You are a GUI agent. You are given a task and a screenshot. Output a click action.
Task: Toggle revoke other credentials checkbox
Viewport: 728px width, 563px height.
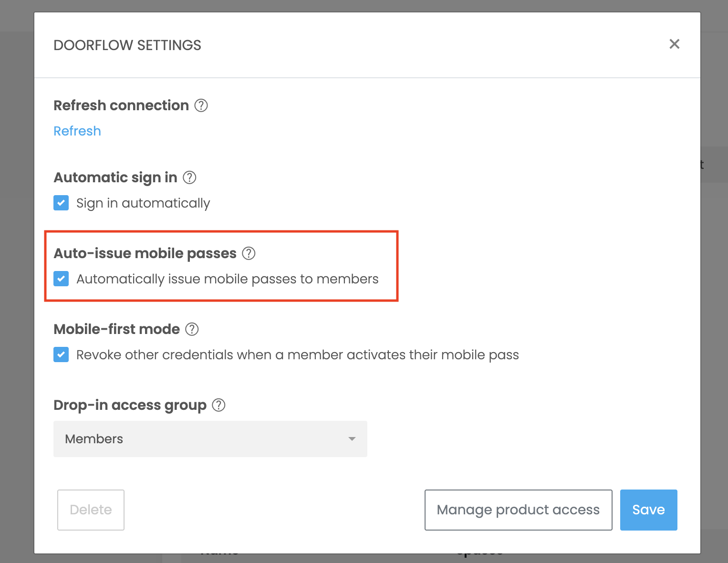(x=61, y=354)
